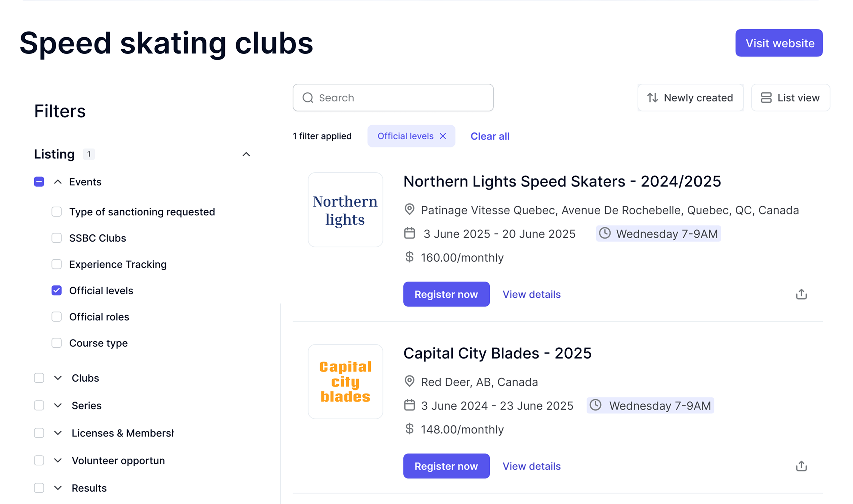Click into the Search input field

[393, 98]
